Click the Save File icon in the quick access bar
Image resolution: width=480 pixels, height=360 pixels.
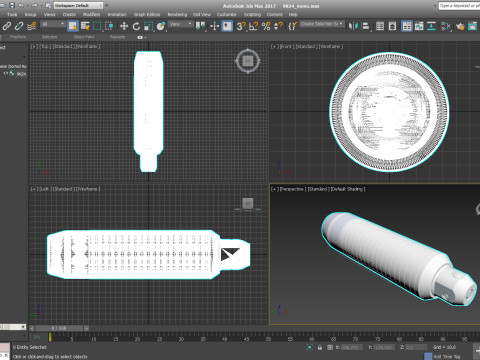pyautogui.click(x=12, y=5)
